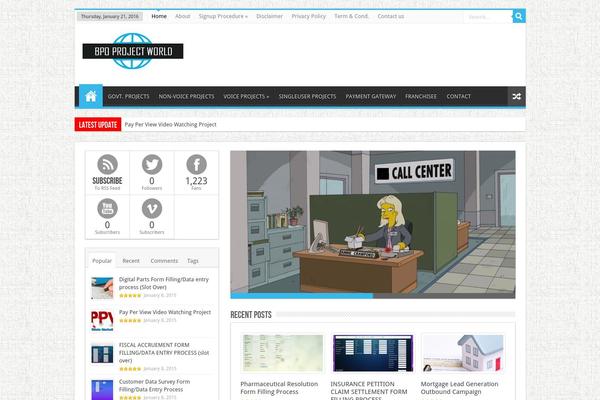Click the Insurance Petition post thumbnail
600x400 pixels.
pyautogui.click(x=373, y=353)
